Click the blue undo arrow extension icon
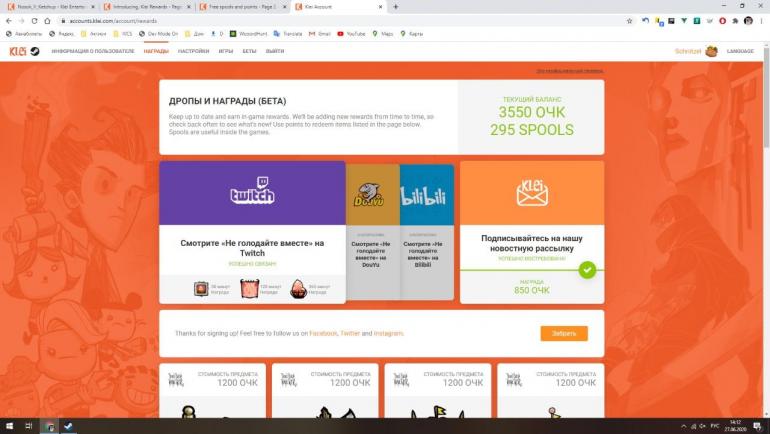This screenshot has height=434, width=770. (x=645, y=21)
